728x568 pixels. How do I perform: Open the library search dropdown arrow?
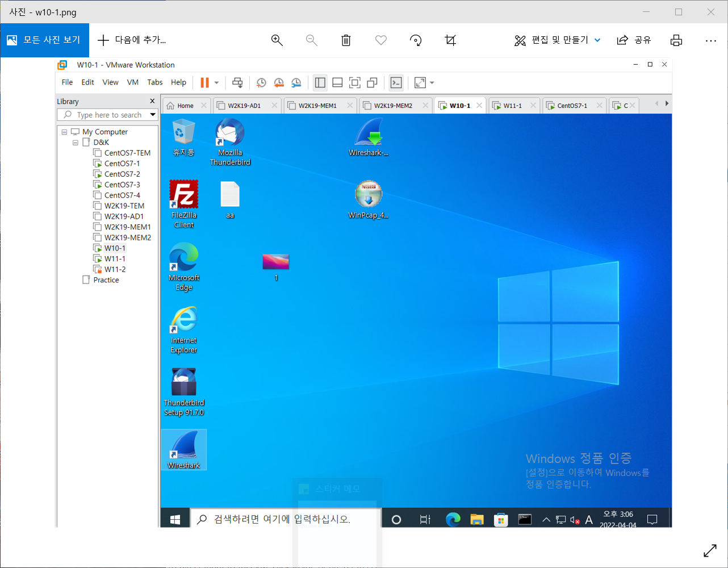(x=153, y=115)
